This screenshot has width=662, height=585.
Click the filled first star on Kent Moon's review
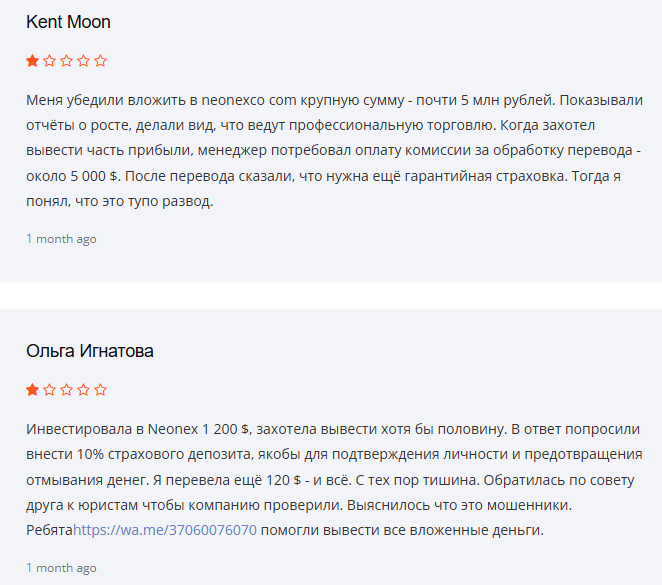tap(32, 61)
